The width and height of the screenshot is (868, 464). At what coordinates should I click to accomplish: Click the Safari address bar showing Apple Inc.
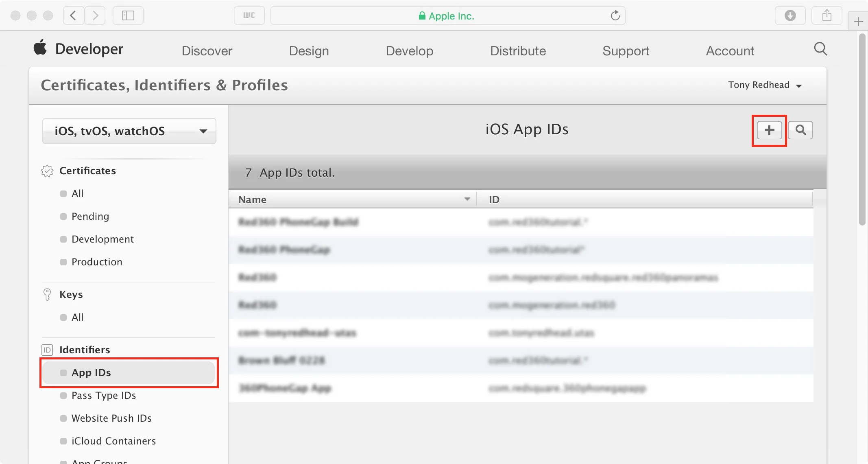(447, 15)
